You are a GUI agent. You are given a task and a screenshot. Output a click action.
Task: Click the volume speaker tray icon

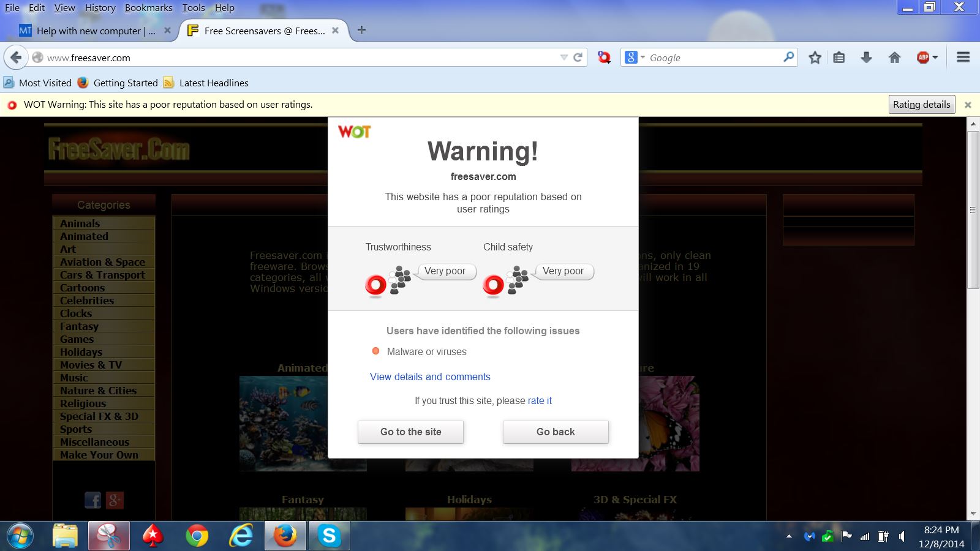(x=902, y=537)
